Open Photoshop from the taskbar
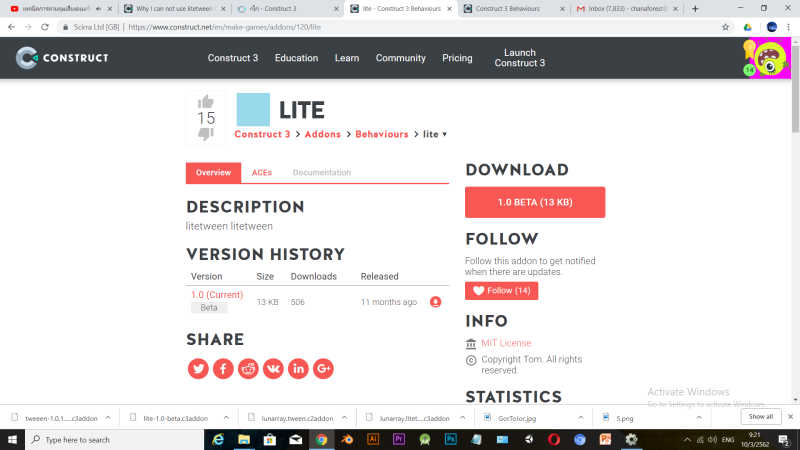The width and height of the screenshot is (800, 450). click(x=451, y=439)
